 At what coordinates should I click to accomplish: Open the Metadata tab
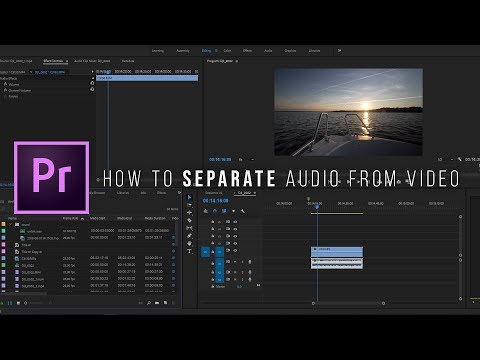[128, 61]
